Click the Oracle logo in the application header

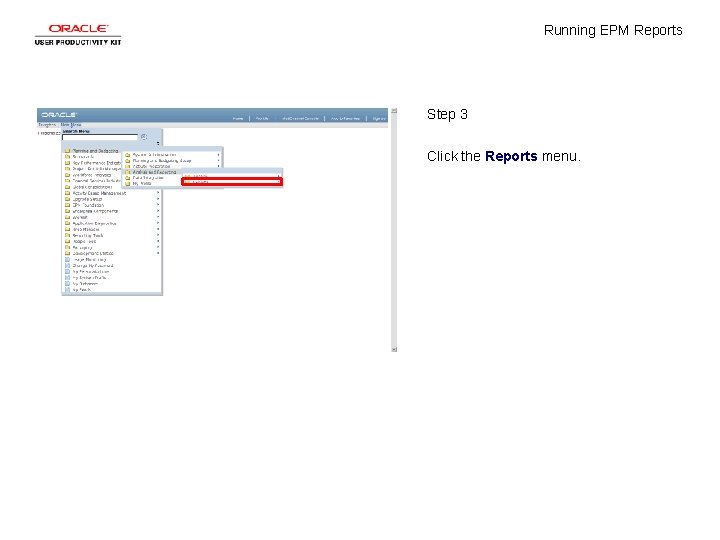click(59, 114)
